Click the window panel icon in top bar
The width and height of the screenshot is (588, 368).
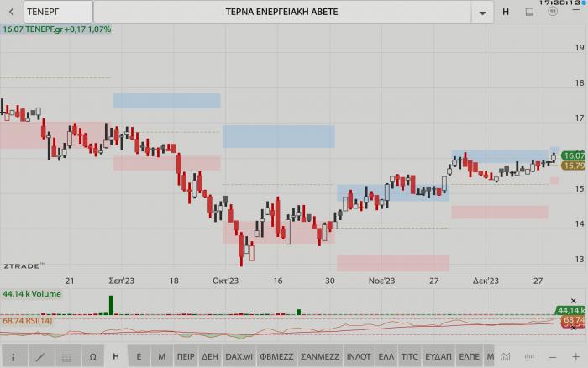529,12
